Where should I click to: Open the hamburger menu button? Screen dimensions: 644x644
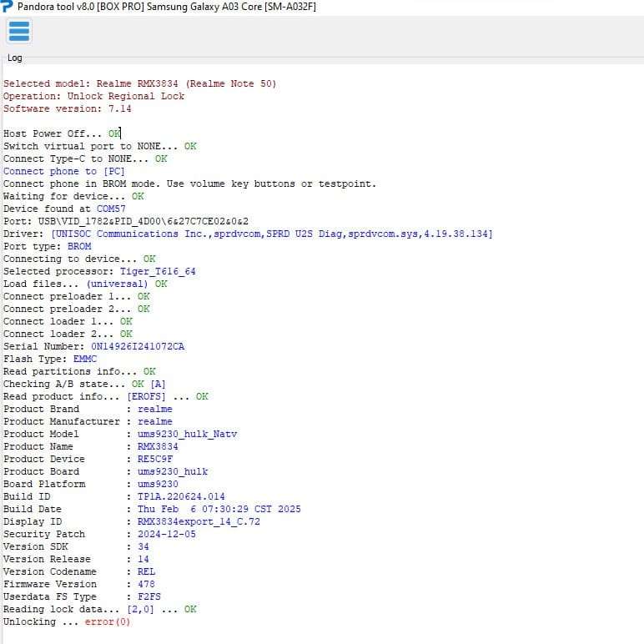coord(19,31)
